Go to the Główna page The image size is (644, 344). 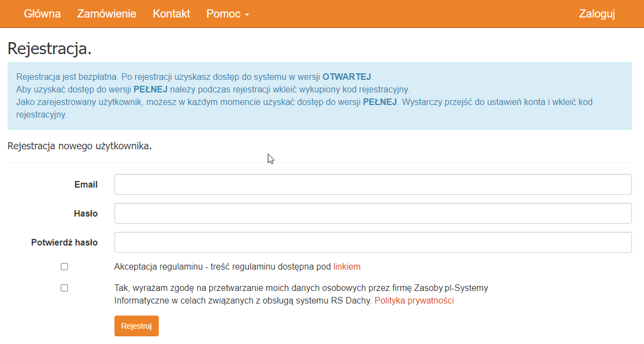(x=42, y=14)
